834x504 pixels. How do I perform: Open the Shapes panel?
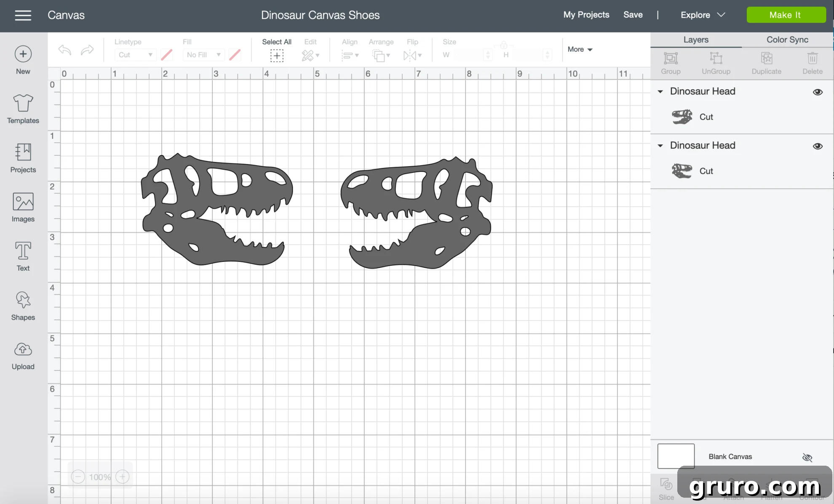coord(23,306)
